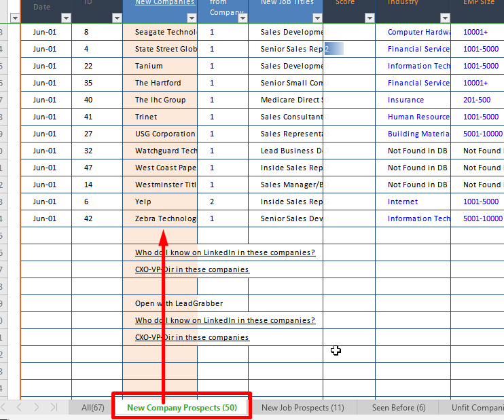Screen dimensions: 504x420
Task: Open the Industry column filter dropdown
Action: pos(445,18)
